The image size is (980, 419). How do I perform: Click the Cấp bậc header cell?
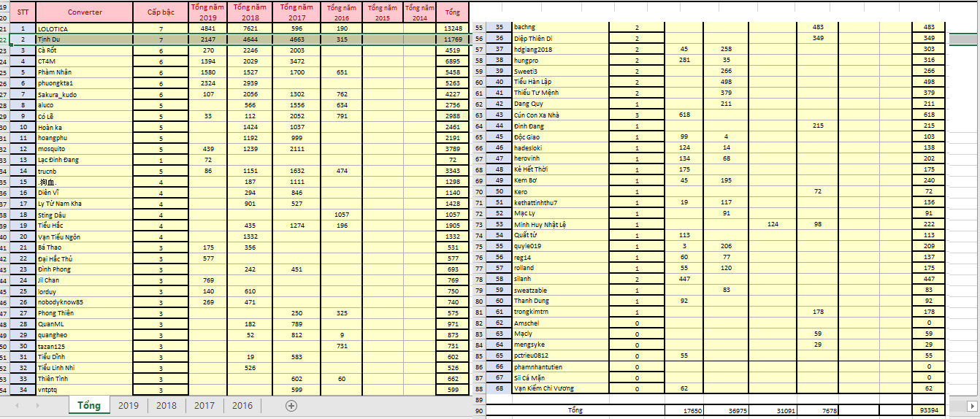point(161,12)
